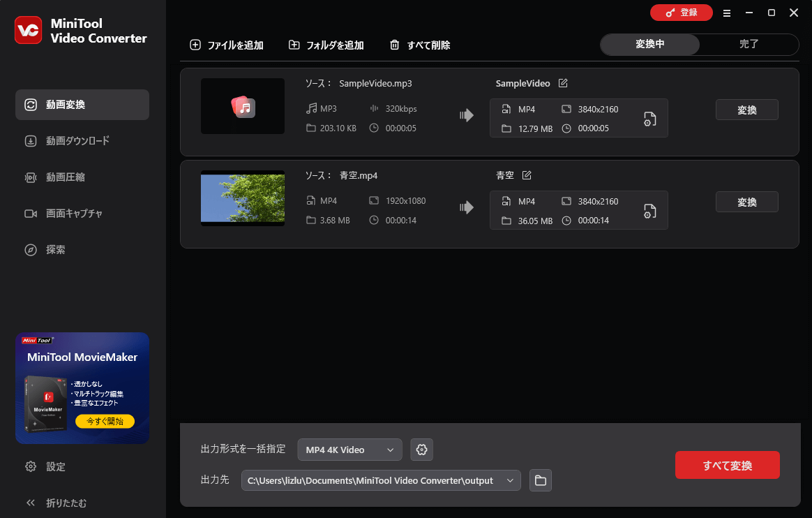This screenshot has height=518, width=812.
Task: Click the 203.10 KB file size
Action: tap(338, 128)
